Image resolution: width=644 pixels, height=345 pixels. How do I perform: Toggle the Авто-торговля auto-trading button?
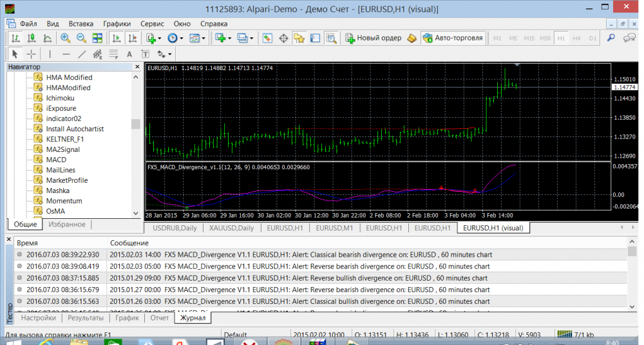[x=452, y=38]
